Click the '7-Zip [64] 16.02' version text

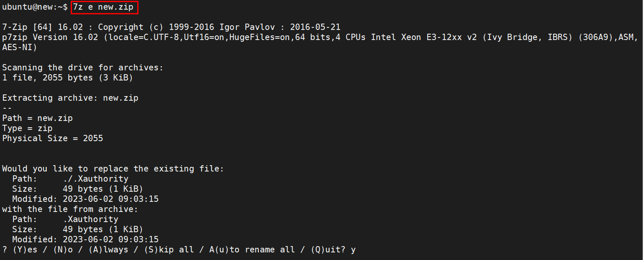coord(43,27)
